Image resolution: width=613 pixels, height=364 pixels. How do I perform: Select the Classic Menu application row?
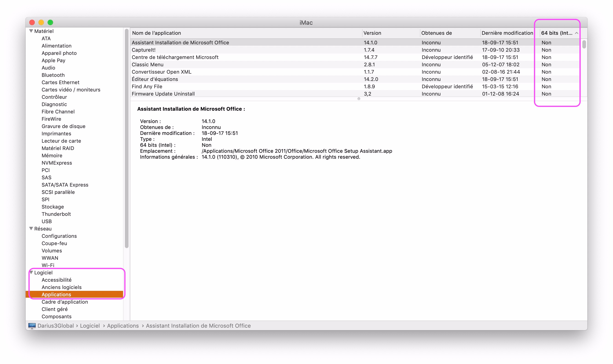(148, 64)
